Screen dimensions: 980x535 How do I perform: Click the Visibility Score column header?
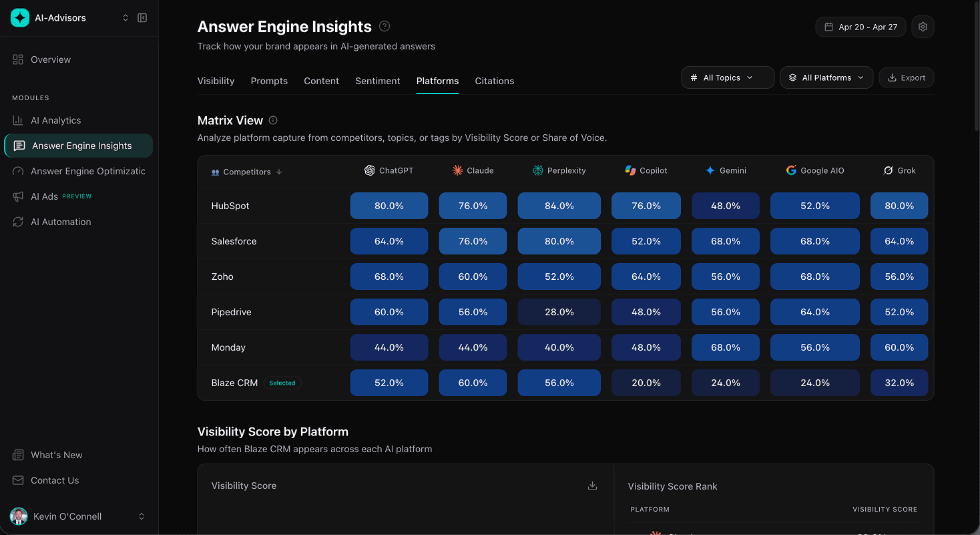(885, 510)
